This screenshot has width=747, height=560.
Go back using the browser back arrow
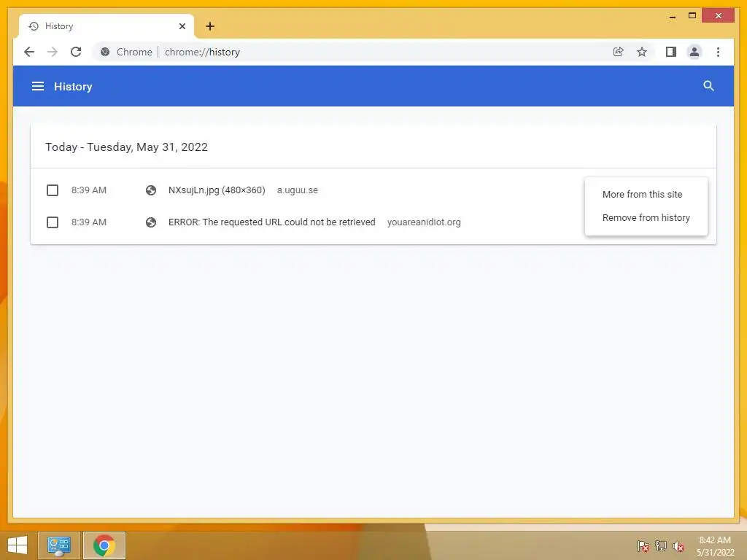pyautogui.click(x=29, y=52)
